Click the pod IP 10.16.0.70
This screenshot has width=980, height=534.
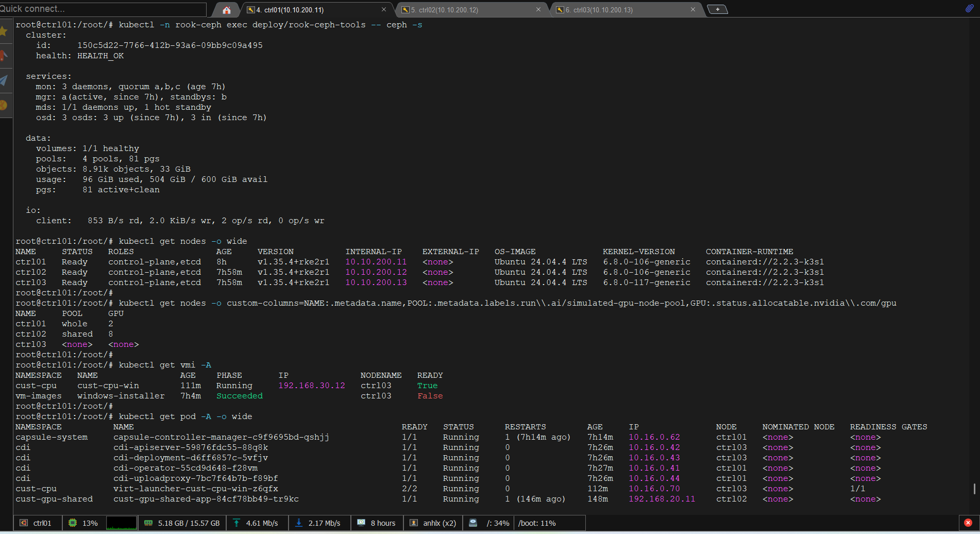[x=654, y=489]
